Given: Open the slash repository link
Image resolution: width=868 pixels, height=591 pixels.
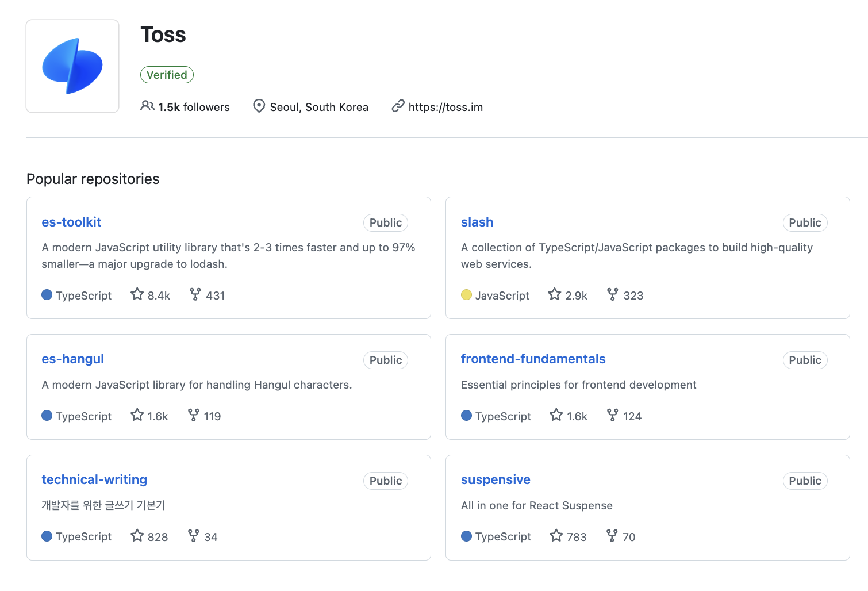Looking at the screenshot, I should pos(477,222).
